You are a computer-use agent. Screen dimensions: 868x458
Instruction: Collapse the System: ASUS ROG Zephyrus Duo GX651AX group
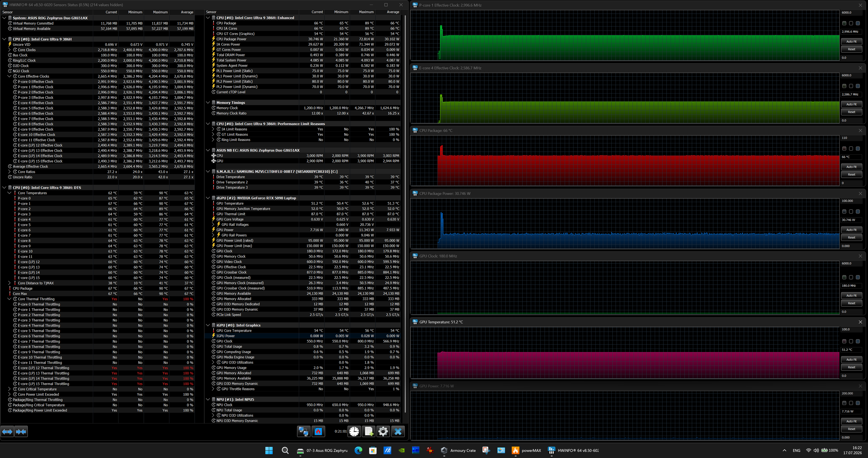click(x=4, y=18)
